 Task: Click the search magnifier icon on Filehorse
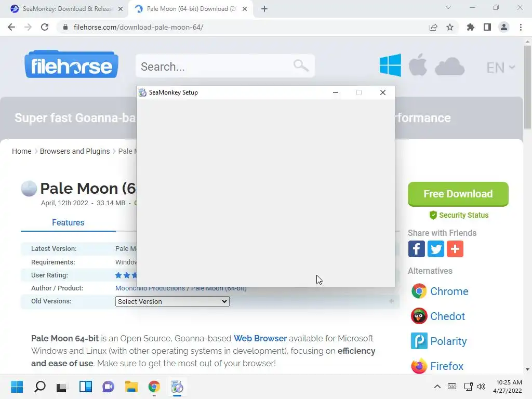[301, 65]
